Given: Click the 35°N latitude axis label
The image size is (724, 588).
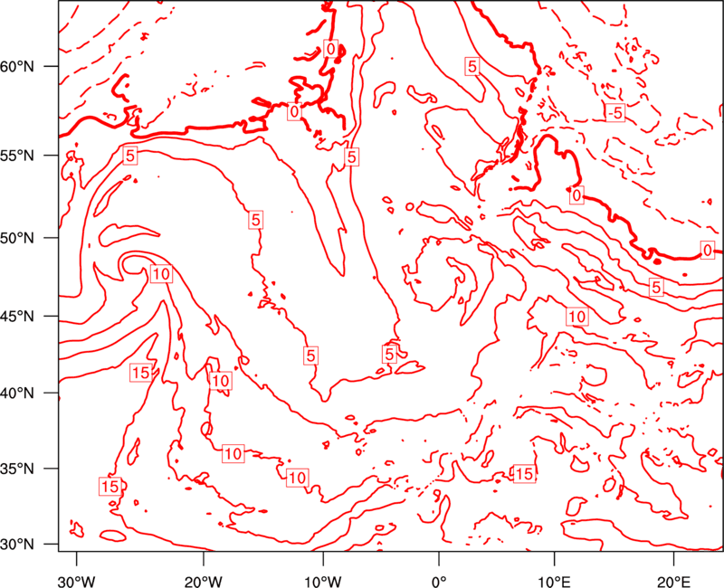Looking at the screenshot, I should click(x=17, y=469).
